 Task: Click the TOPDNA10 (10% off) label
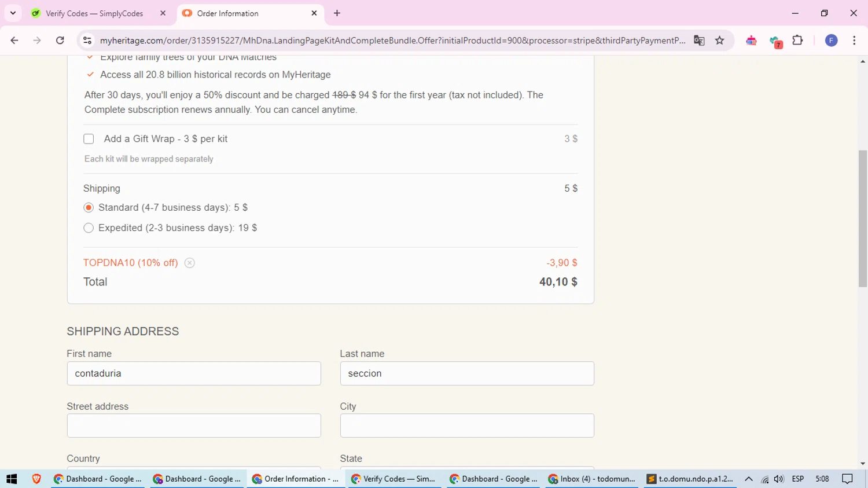[x=131, y=263]
